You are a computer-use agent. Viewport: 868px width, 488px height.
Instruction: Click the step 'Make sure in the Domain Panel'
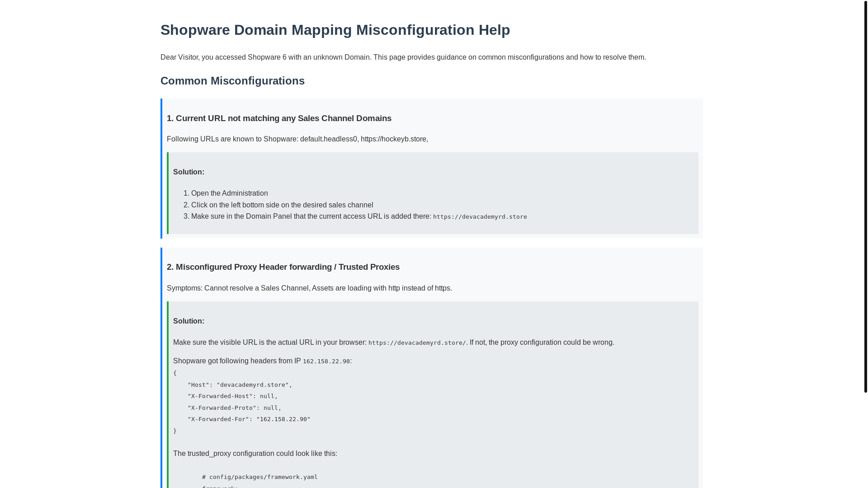(359, 216)
